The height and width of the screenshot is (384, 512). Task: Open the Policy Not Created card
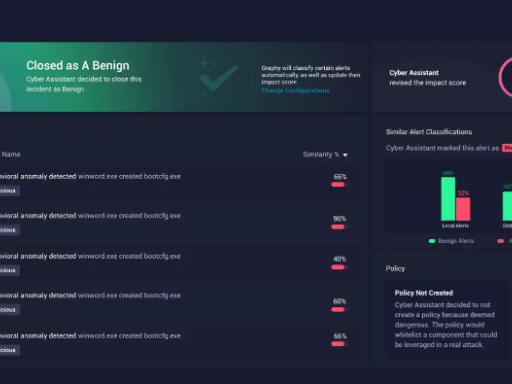tap(446, 320)
